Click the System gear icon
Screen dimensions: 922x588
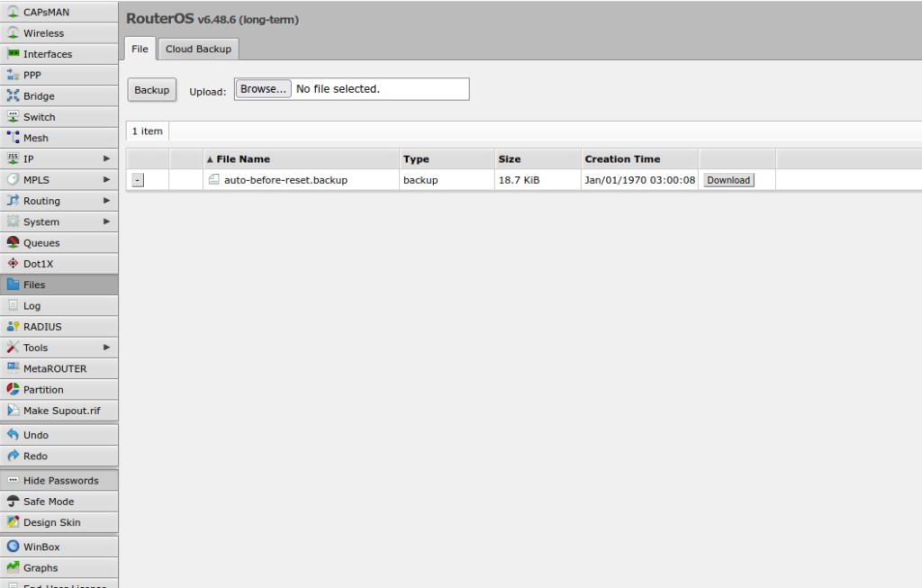pos(13,222)
